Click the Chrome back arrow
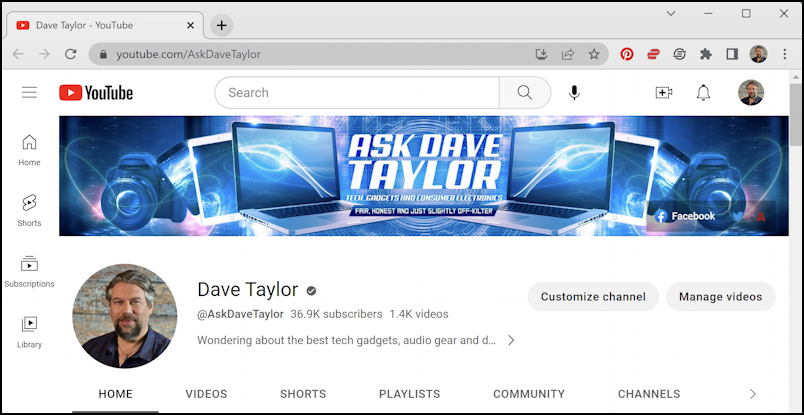This screenshot has height=415, width=804. 18,54
